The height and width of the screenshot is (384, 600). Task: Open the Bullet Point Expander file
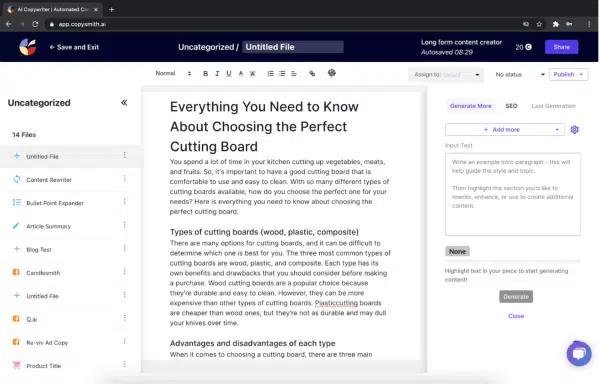[x=55, y=203]
